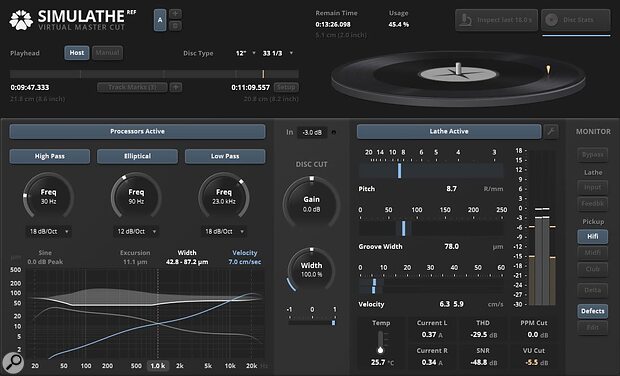Click the level meter bars

(542, 227)
